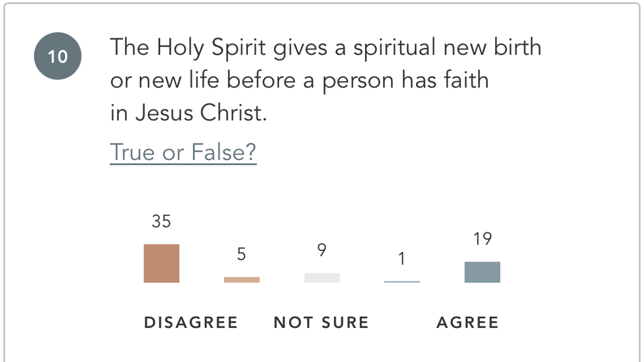
Task: Click the NOT SURE axis label
Action: (x=321, y=322)
